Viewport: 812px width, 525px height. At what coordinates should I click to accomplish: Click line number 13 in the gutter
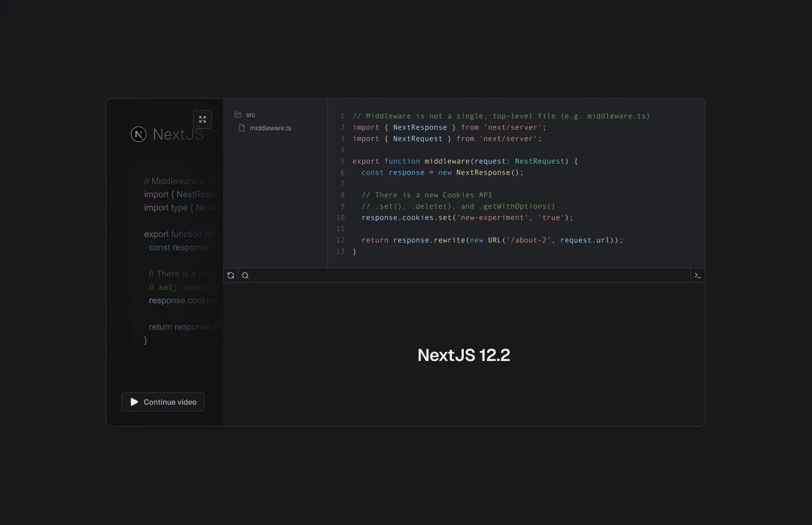pos(340,251)
